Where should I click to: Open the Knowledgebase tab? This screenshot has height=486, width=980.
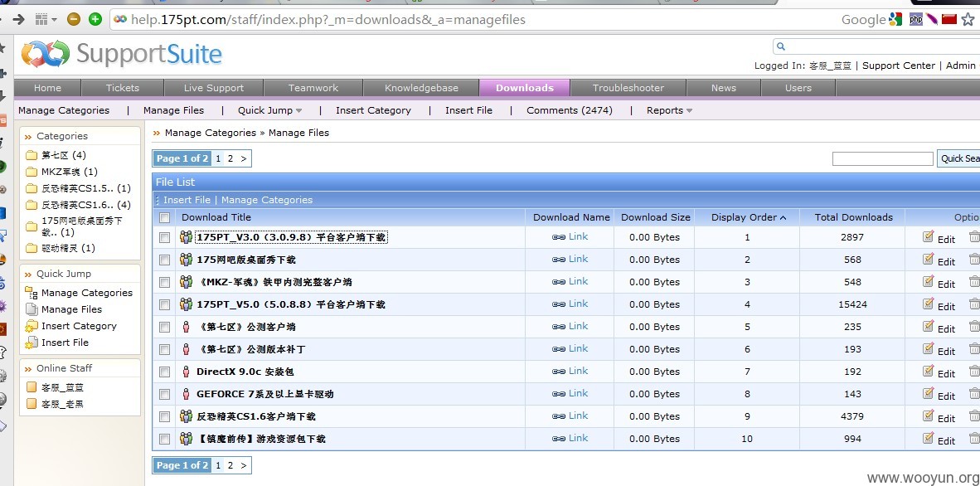point(421,88)
